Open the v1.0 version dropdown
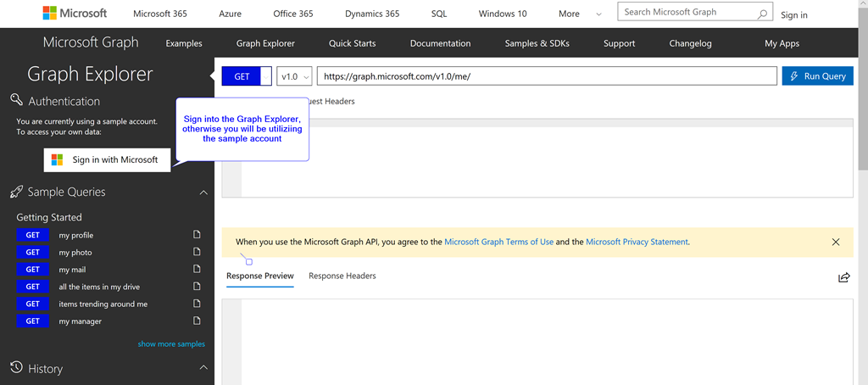 point(294,76)
